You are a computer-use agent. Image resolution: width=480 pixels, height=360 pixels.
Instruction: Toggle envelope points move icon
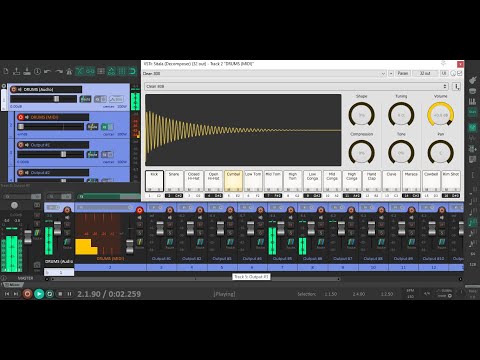111,71
